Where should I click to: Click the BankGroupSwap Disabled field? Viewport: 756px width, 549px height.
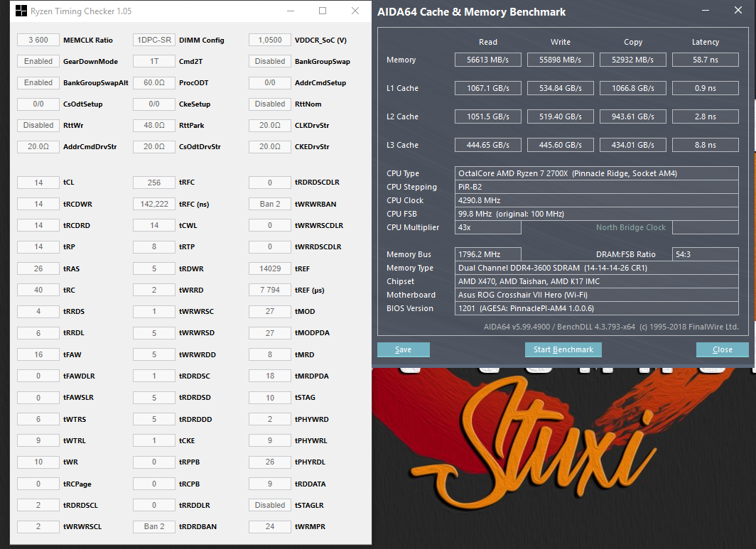pyautogui.click(x=269, y=61)
